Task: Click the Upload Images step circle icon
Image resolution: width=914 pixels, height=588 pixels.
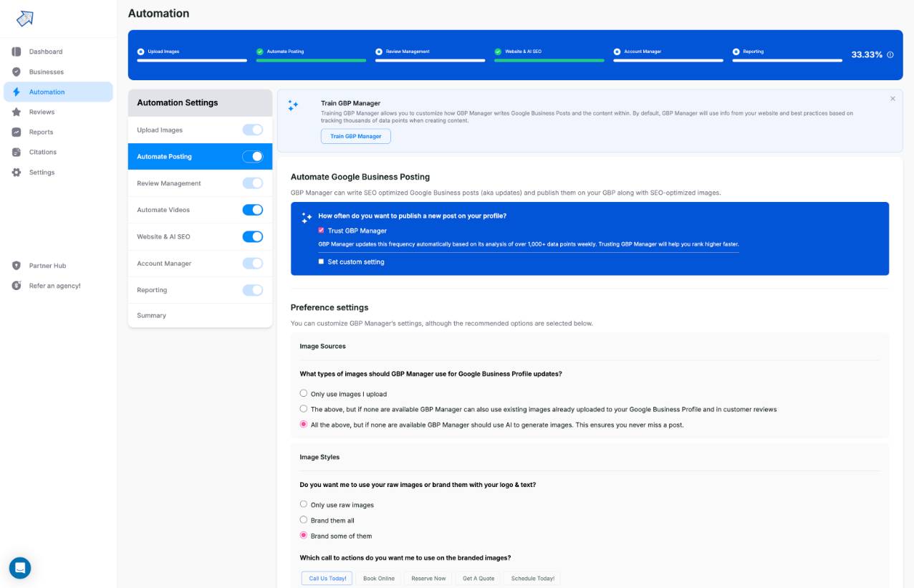Action: coord(140,52)
